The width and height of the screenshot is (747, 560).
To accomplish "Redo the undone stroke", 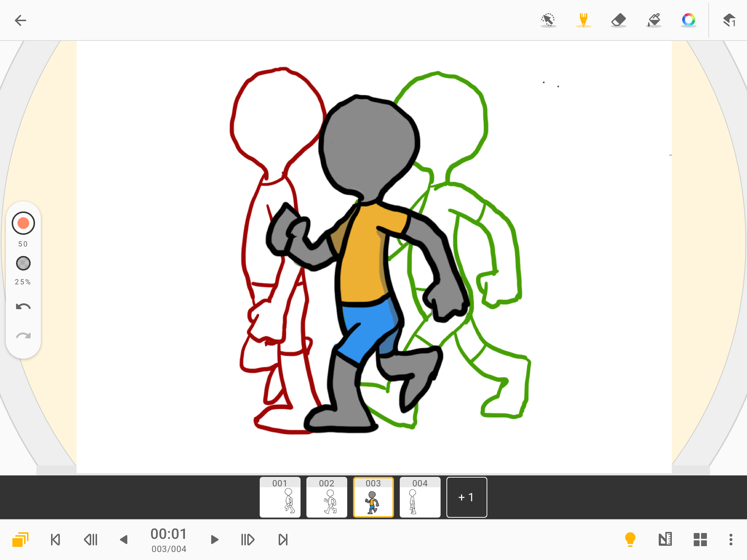I will coord(23,335).
